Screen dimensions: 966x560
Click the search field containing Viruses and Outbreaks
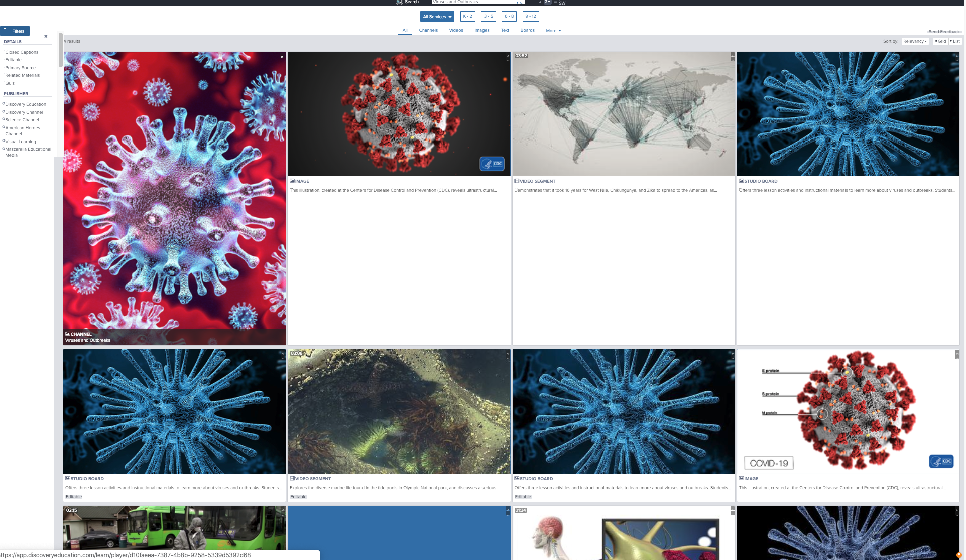pyautogui.click(x=477, y=2)
